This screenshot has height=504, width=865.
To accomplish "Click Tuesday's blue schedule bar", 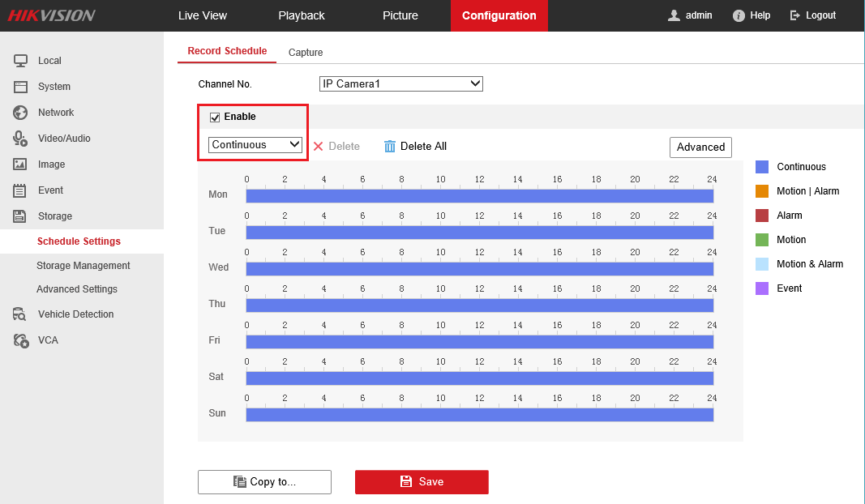I will [x=479, y=233].
